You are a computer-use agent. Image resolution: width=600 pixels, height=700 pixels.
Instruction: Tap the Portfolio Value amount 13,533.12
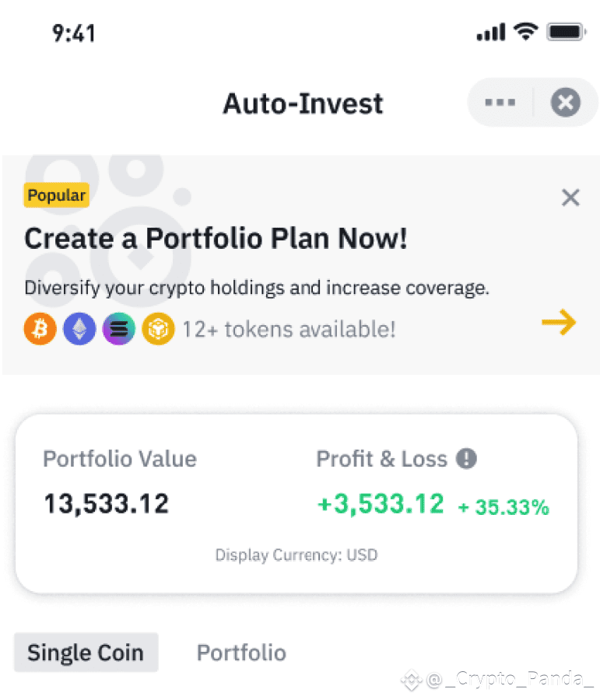tap(107, 503)
